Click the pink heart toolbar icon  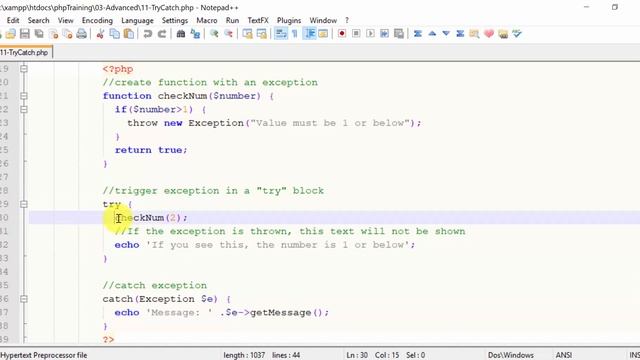[489, 34]
